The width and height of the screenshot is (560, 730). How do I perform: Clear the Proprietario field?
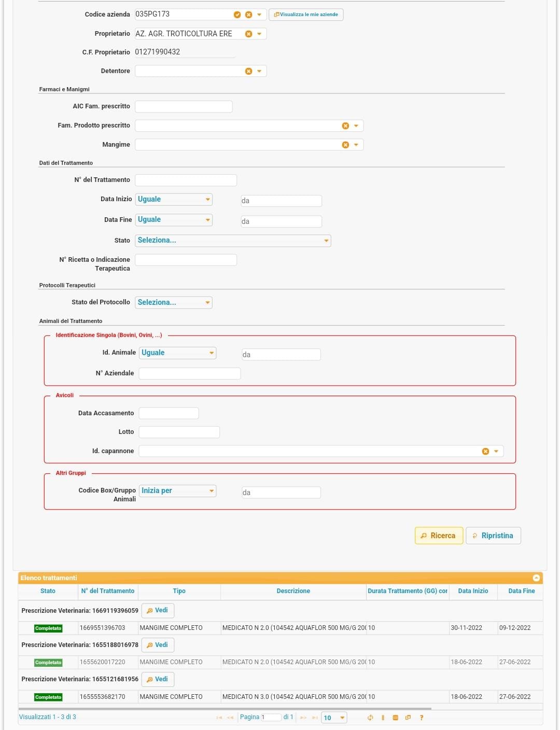coord(248,34)
